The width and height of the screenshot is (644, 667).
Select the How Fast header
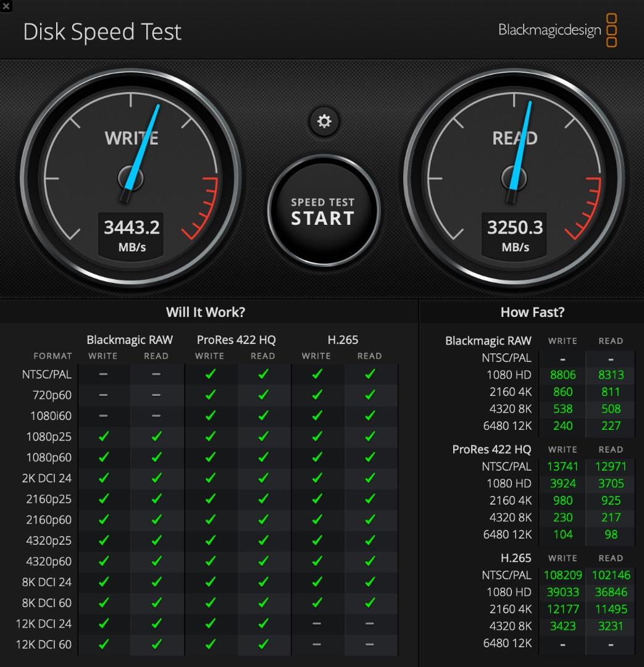[531, 313]
